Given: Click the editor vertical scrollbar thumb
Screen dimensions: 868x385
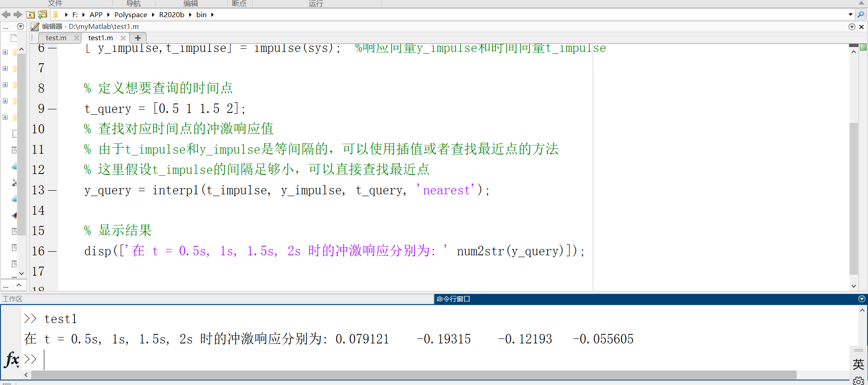Looking at the screenshot, I should click(x=854, y=199).
